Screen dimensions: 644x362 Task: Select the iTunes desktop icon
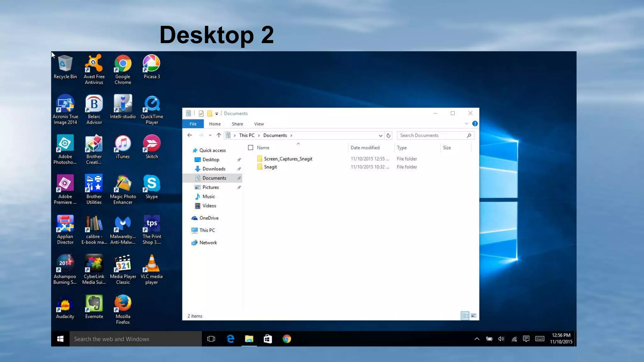pos(123,147)
